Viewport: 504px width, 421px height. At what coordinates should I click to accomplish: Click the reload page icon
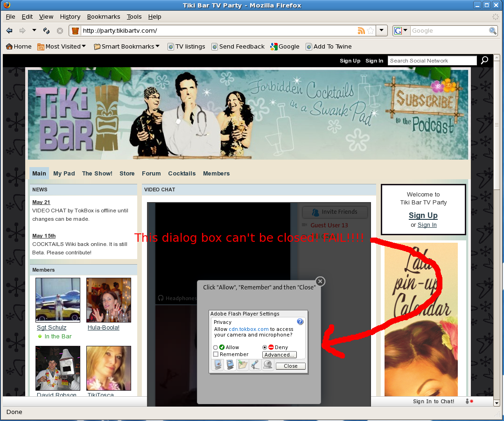point(46,31)
